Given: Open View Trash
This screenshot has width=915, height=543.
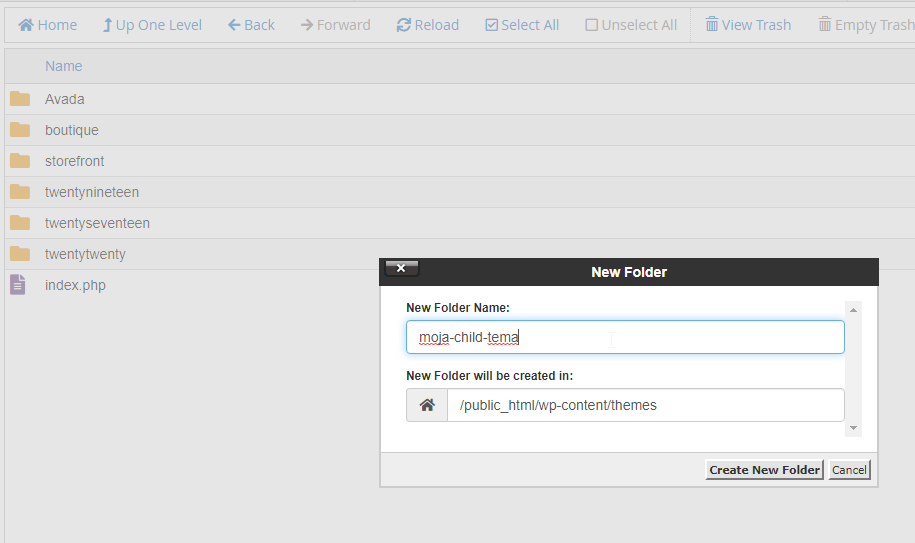Looking at the screenshot, I should point(748,25).
